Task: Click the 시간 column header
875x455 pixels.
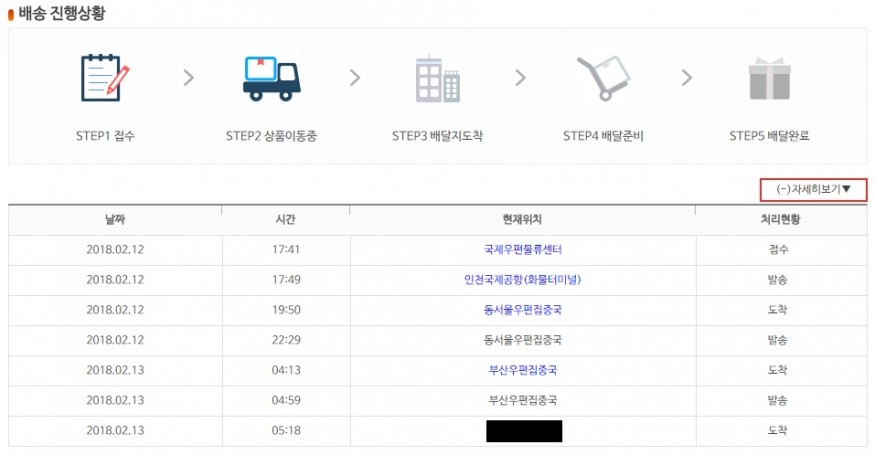Action: point(285,219)
